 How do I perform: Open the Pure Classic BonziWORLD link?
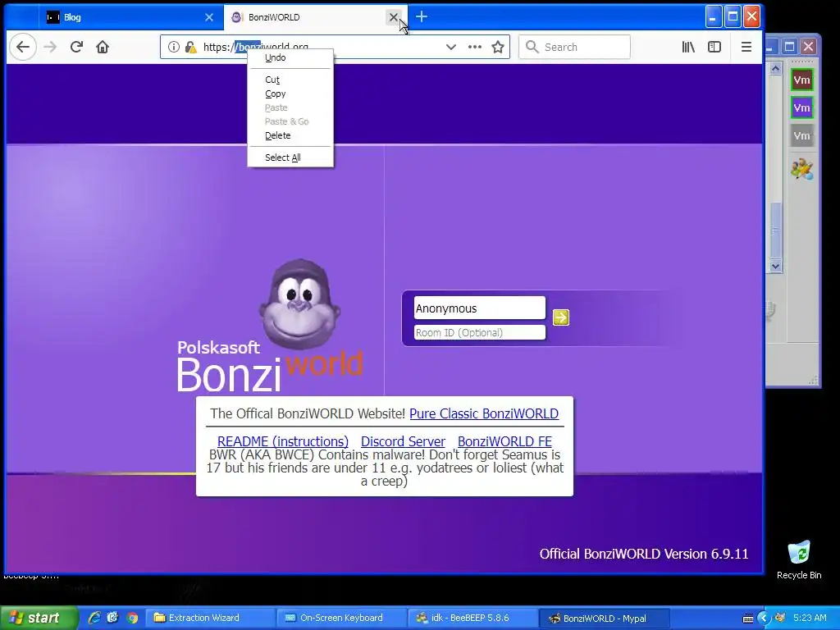pyautogui.click(x=484, y=413)
